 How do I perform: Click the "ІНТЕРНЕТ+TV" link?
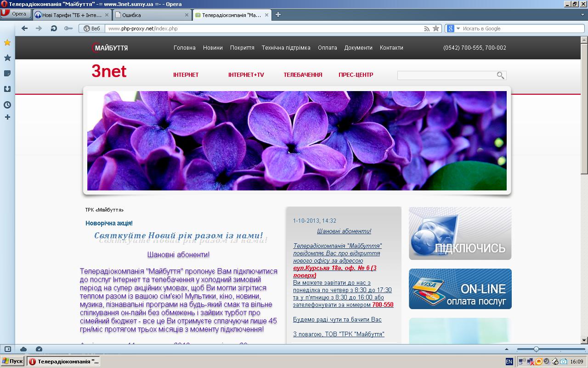click(x=246, y=75)
